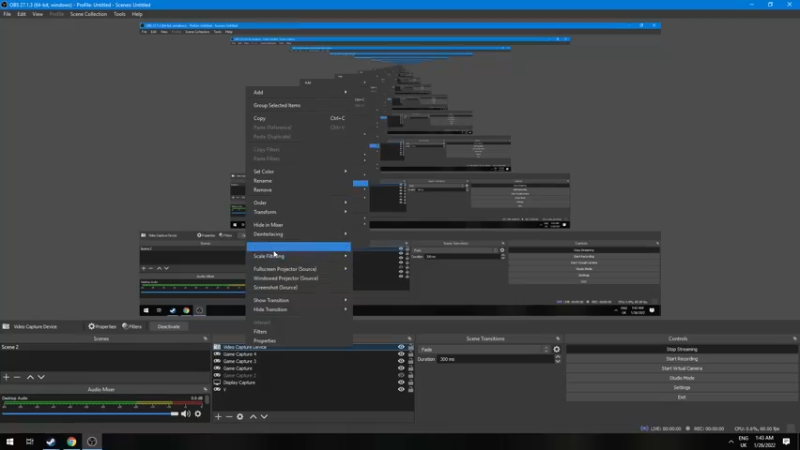The image size is (800, 450).
Task: Expand the Order submenu
Action: click(299, 203)
